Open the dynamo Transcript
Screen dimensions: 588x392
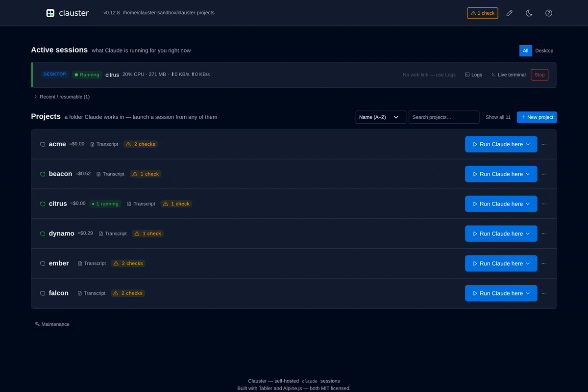click(x=113, y=234)
